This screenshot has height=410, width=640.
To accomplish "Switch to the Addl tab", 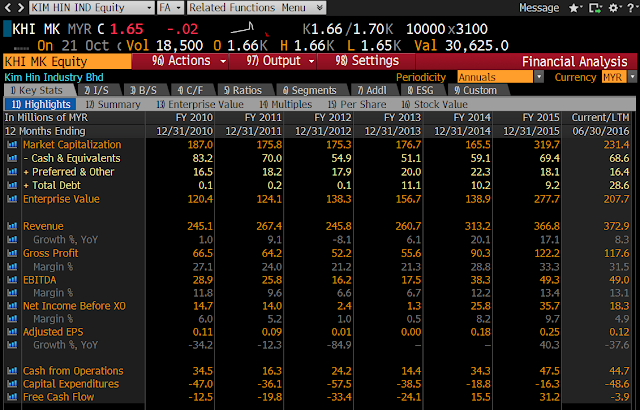I will pos(374,90).
